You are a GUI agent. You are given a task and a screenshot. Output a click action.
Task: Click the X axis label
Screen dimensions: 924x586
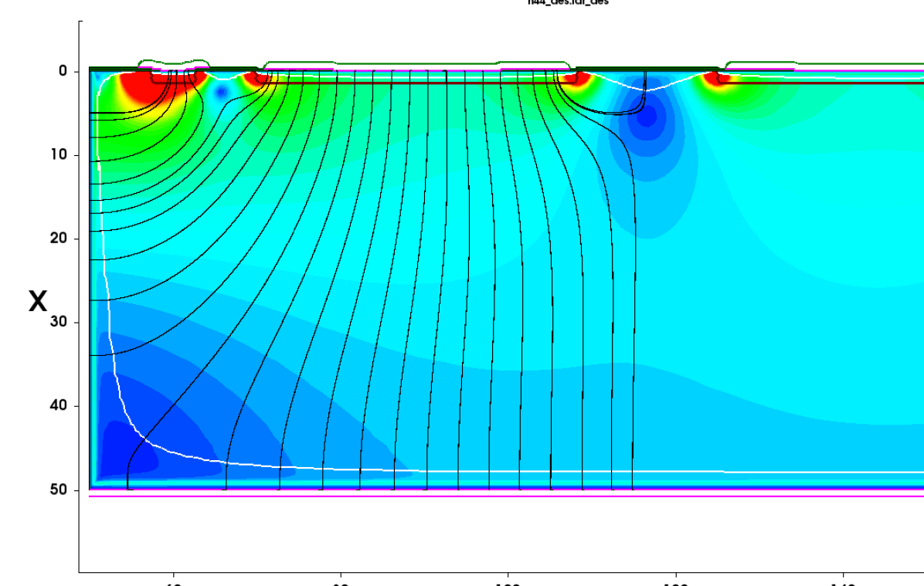pyautogui.click(x=38, y=301)
